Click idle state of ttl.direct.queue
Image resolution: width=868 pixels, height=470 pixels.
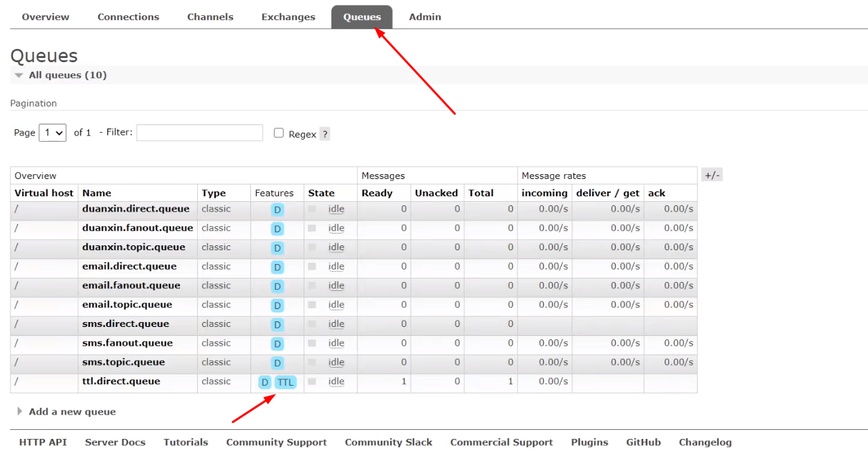[336, 382]
